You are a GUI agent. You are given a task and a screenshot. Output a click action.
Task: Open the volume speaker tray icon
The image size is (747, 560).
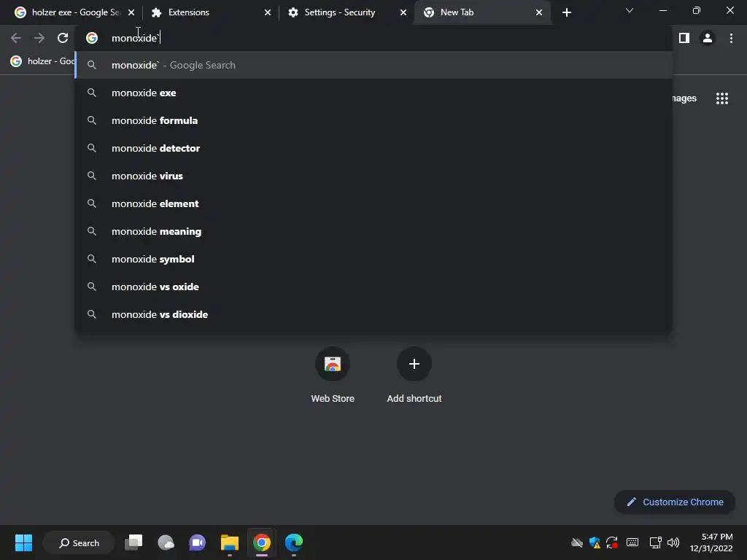(x=673, y=542)
